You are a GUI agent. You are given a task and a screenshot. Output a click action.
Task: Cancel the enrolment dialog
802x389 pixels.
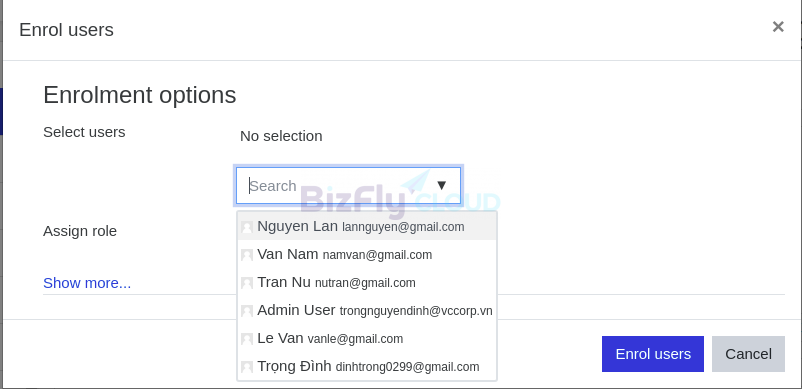pos(748,354)
